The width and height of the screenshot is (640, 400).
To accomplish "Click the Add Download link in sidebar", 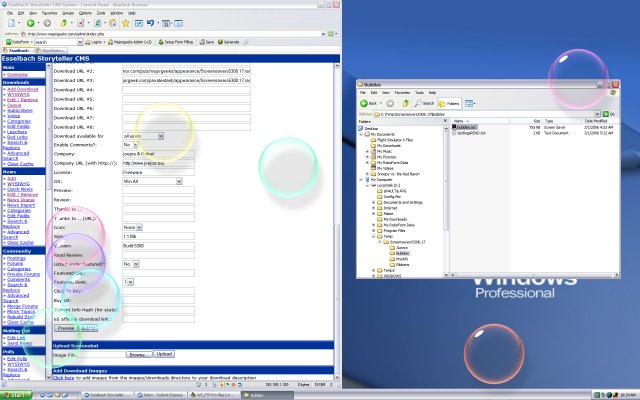I will [x=22, y=89].
